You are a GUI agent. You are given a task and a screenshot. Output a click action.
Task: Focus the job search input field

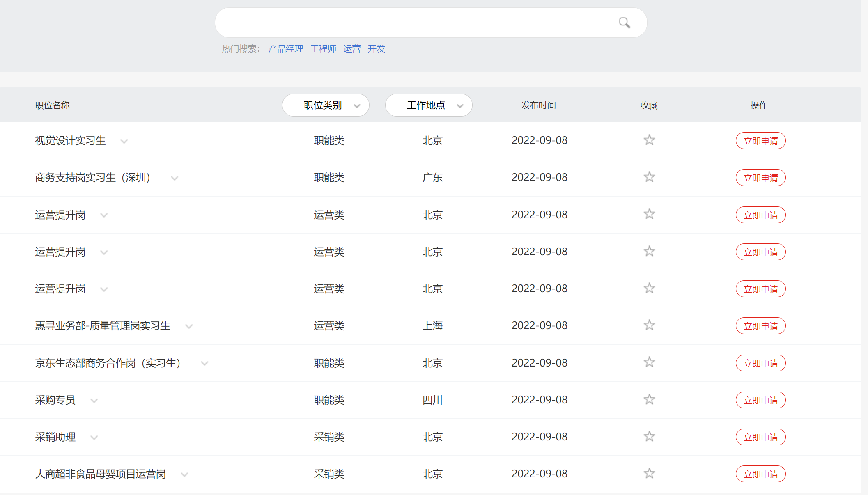pyautogui.click(x=431, y=23)
